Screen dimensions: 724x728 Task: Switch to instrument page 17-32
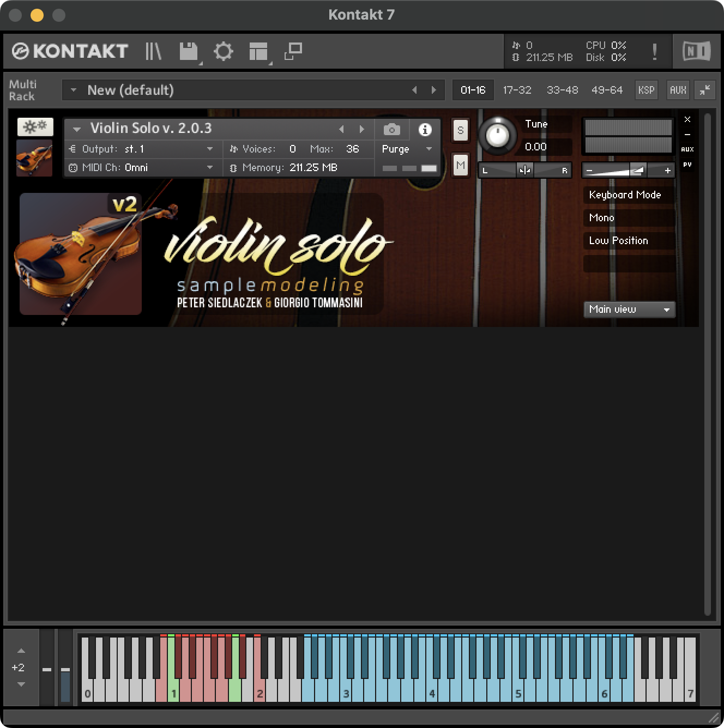point(517,90)
